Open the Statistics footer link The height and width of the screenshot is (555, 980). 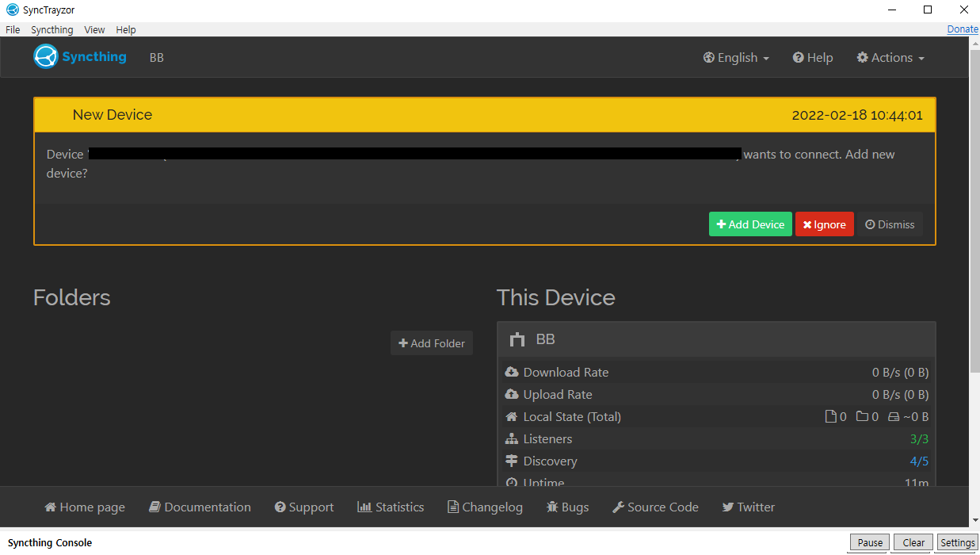(x=391, y=507)
